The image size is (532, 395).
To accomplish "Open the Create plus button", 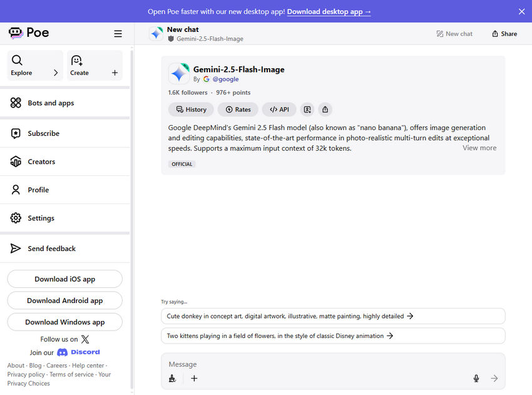I will (115, 73).
